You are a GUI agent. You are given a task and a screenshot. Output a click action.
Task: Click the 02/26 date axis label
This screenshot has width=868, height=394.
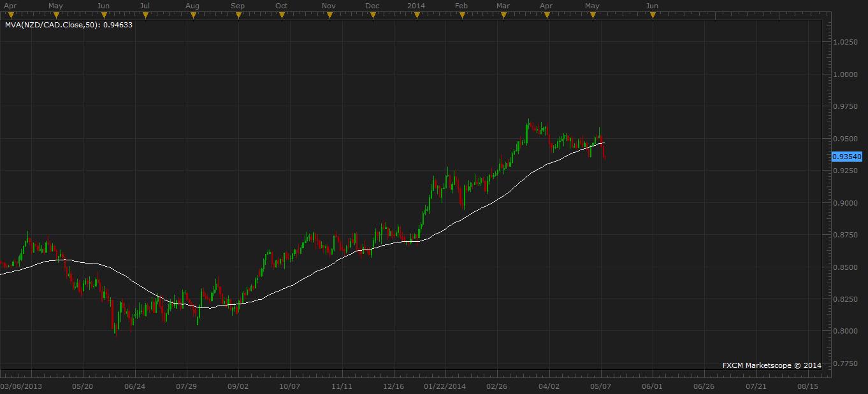(x=497, y=386)
